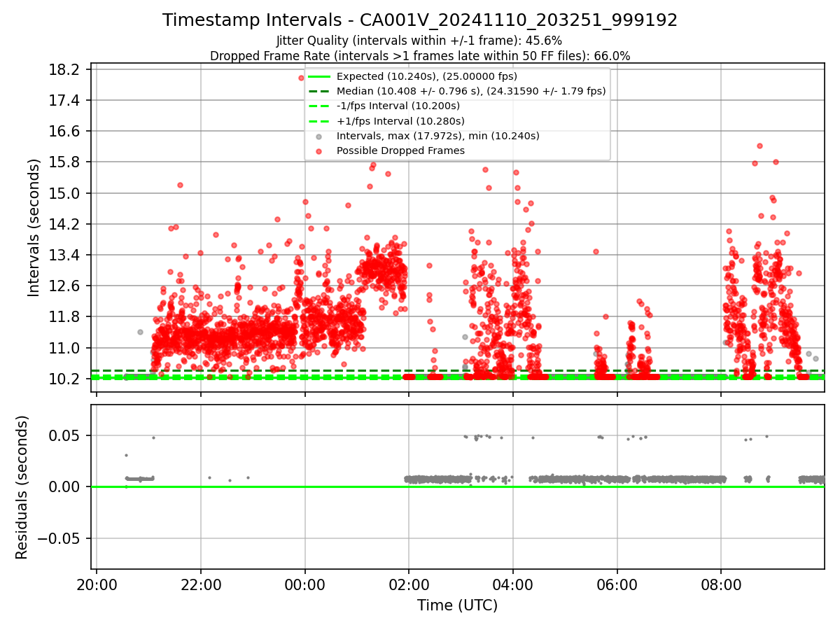The width and height of the screenshot is (840, 630).
Task: Select legend entry 'Median (10.408 +/- 0.796 s)'
Action: coord(471,91)
